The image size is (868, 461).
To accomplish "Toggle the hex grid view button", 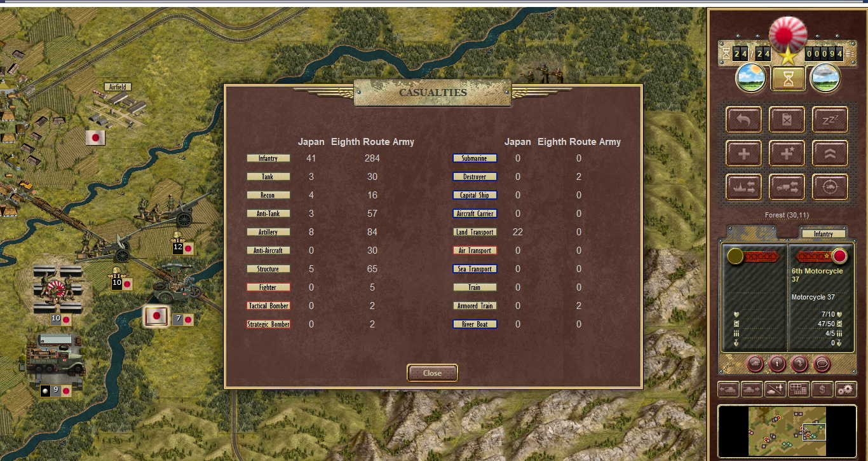I will click(798, 389).
